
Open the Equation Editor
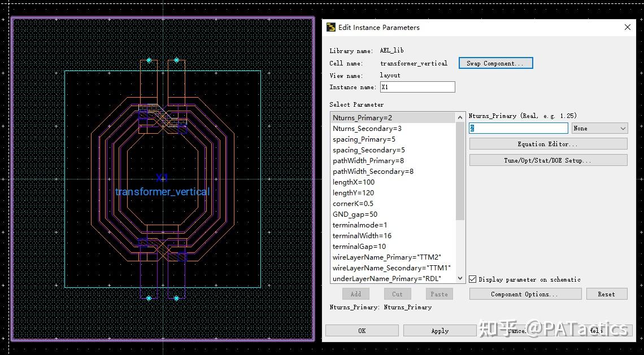(548, 144)
